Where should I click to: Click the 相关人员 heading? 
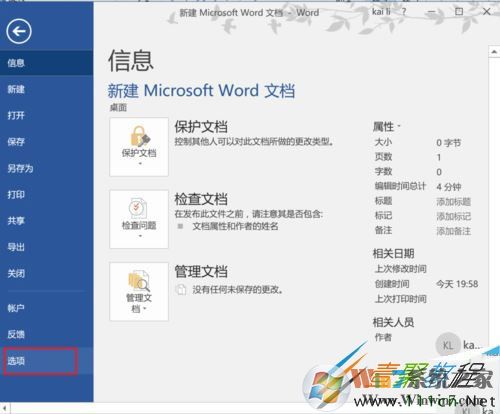tap(393, 322)
